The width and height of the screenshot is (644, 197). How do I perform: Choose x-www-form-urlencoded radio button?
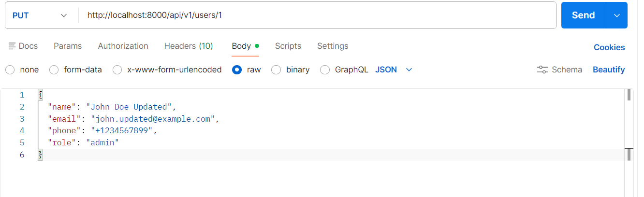click(117, 70)
